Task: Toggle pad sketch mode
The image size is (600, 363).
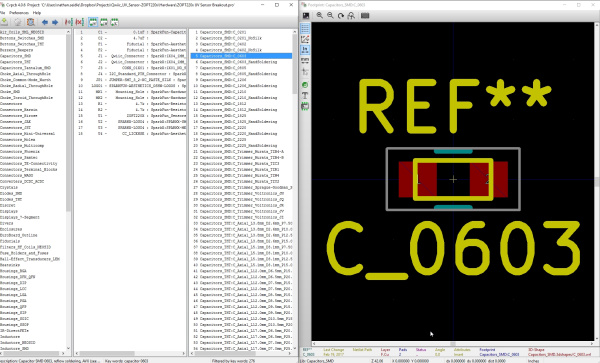Action: [x=305, y=85]
